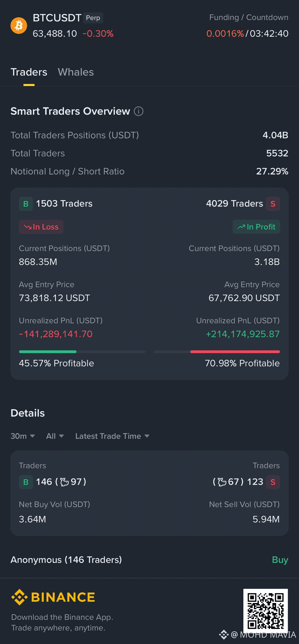The width and height of the screenshot is (299, 644).
Task: Click the In Loss trend tag
Action: [41, 227]
